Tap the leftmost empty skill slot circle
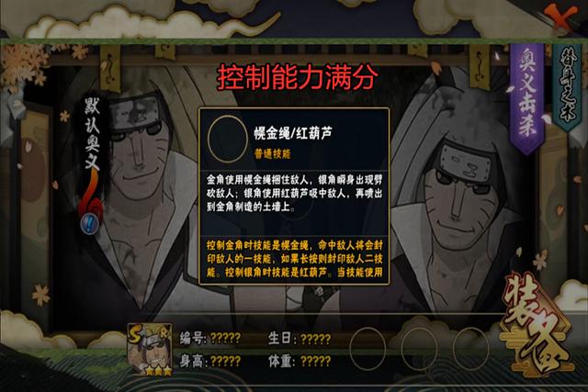The height and width of the screenshot is (392, 588). 367,349
